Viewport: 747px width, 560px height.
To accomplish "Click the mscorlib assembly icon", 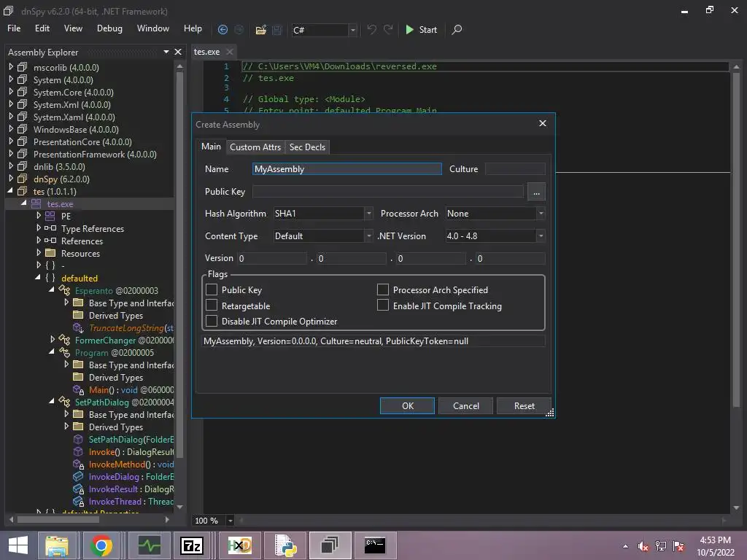I will click(x=23, y=67).
